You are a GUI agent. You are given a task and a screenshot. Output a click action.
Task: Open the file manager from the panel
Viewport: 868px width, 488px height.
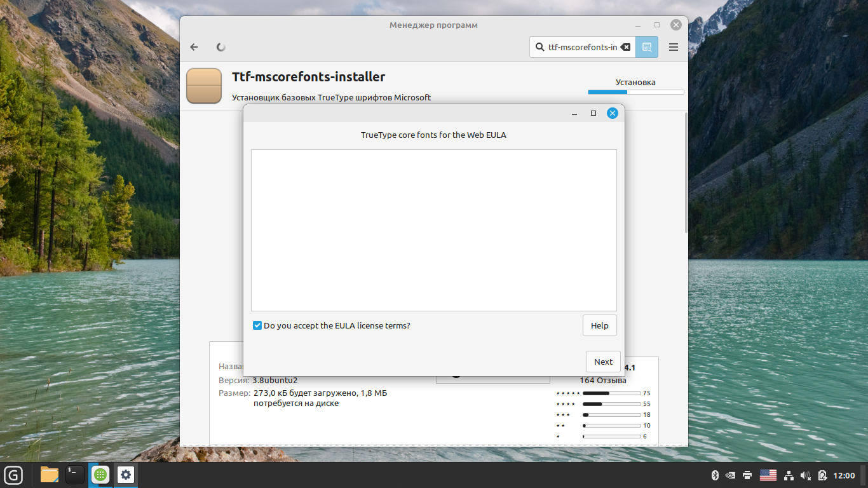tap(49, 475)
